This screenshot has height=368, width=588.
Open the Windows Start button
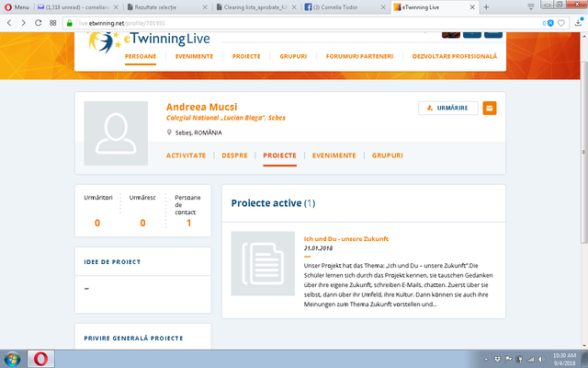12,359
